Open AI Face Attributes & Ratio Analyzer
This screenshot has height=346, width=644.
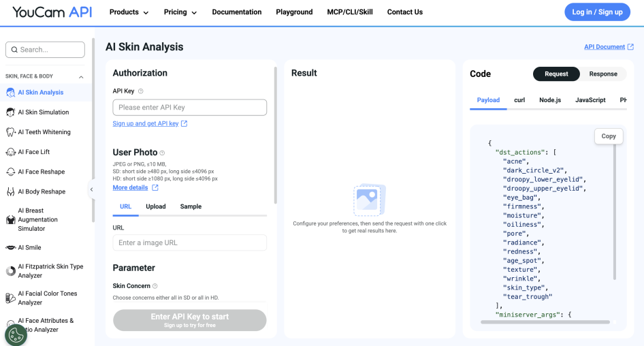click(46, 325)
